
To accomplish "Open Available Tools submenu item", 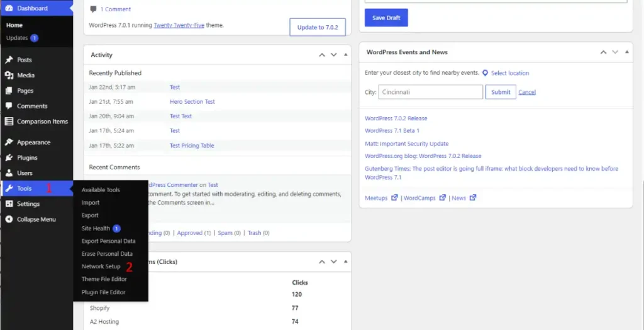I will click(101, 190).
